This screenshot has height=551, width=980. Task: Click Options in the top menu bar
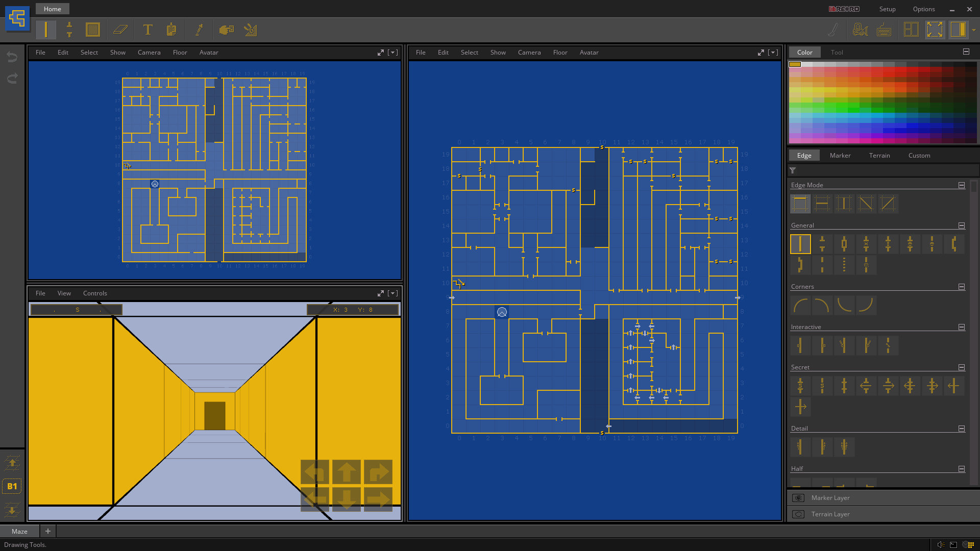click(x=923, y=9)
